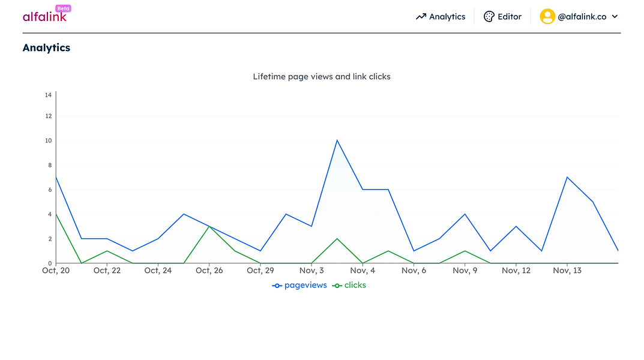Toggle the clicks series in legend
The height and width of the screenshot is (360, 644).
349,285
